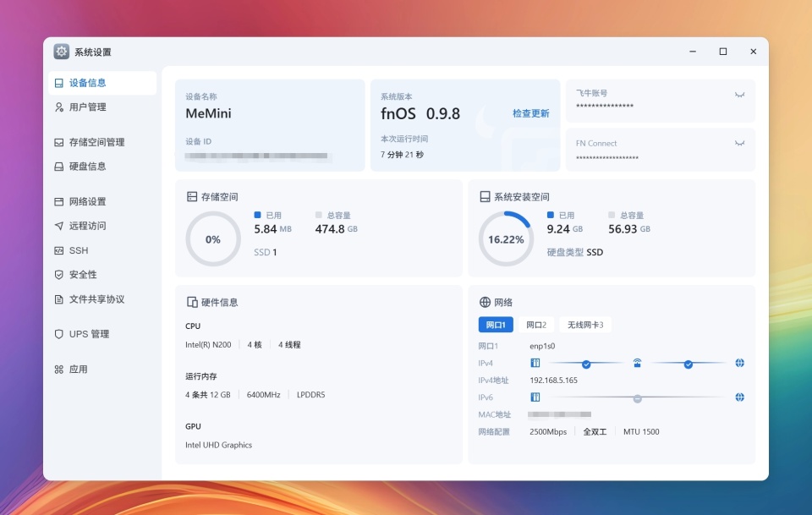Click the 网络 globe header icon
812x515 pixels.
point(485,302)
